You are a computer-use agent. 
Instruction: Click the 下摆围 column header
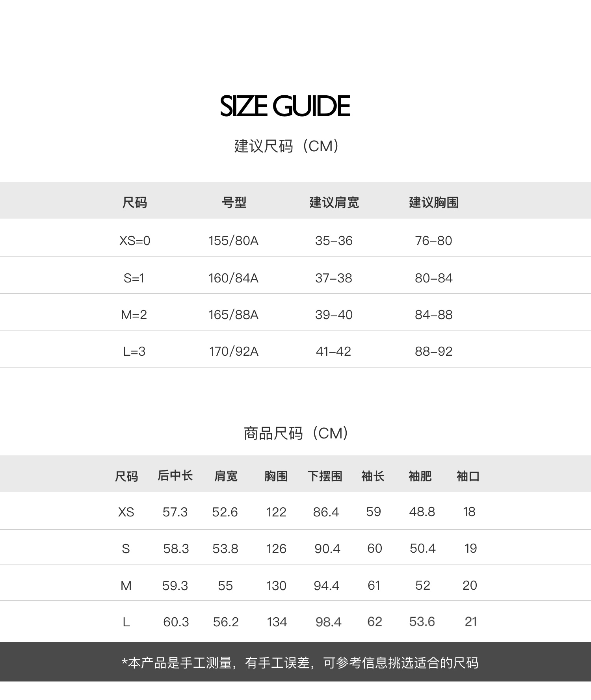tap(325, 476)
